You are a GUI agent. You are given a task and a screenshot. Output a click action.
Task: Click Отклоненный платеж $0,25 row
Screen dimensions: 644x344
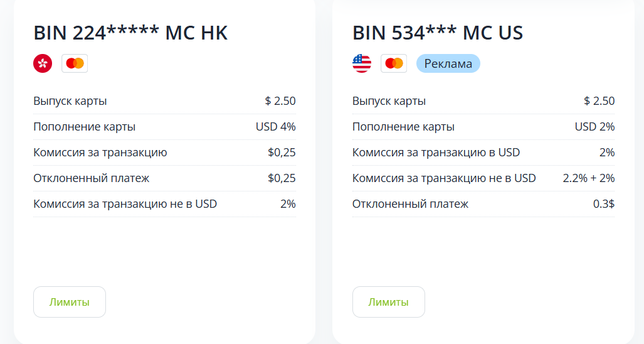point(164,178)
